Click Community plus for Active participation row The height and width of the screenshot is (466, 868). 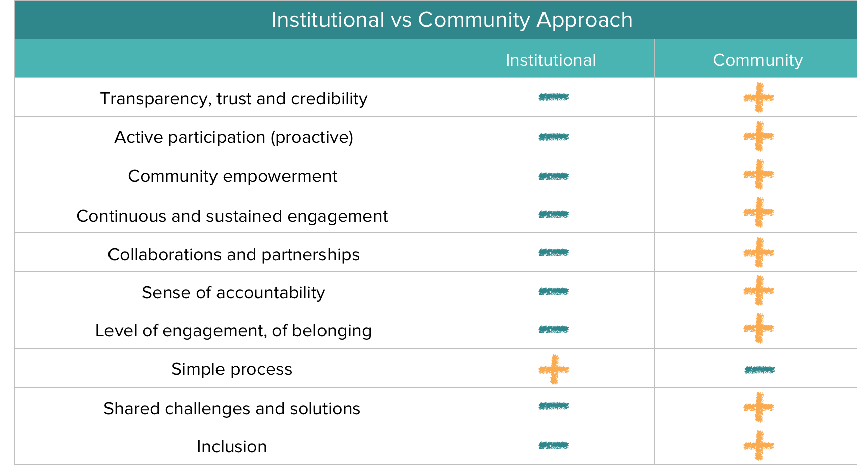point(758,136)
